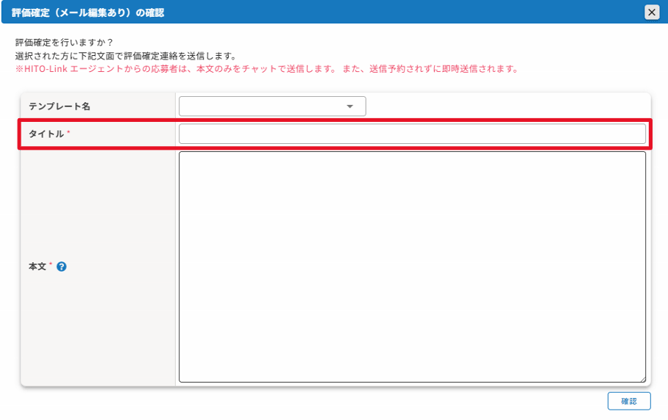The height and width of the screenshot is (420, 668).
Task: Click the 本文 field label
Action: pyautogui.click(x=37, y=267)
